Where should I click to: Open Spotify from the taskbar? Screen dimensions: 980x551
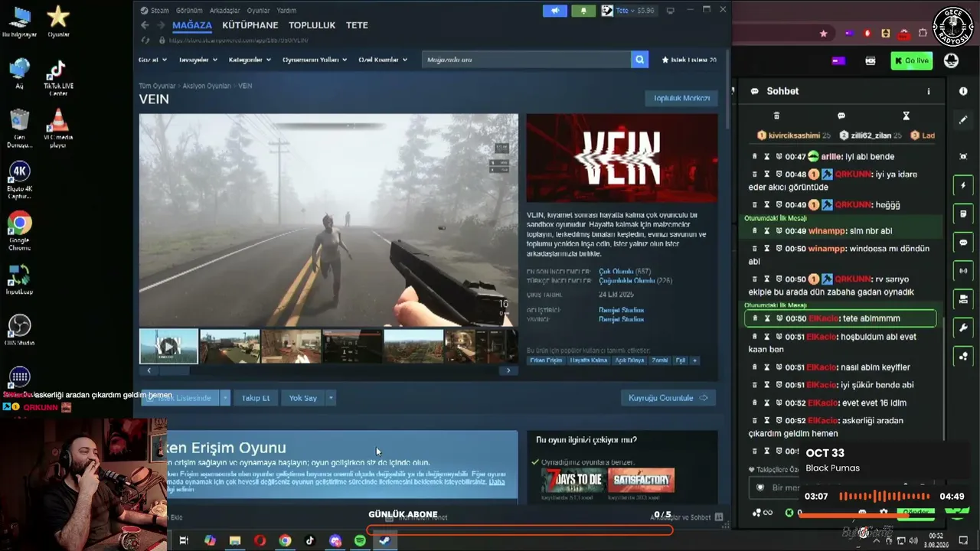(x=360, y=540)
